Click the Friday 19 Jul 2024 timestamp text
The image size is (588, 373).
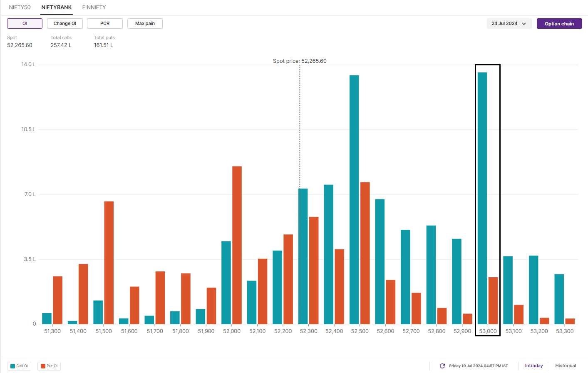pos(479,366)
